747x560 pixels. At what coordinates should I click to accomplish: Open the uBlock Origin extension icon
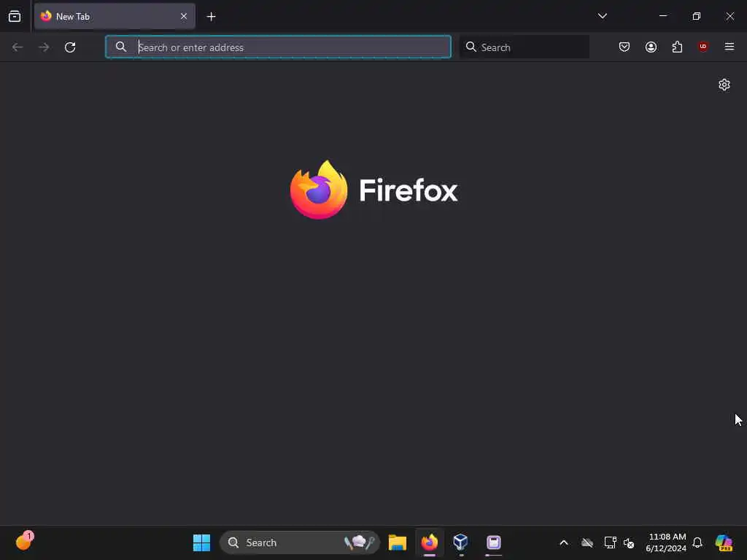(x=703, y=46)
